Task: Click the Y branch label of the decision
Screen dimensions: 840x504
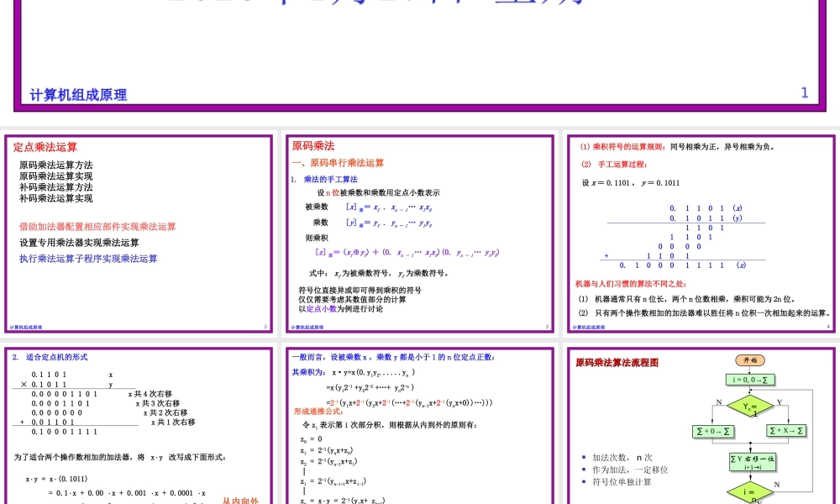Action: click(x=779, y=401)
